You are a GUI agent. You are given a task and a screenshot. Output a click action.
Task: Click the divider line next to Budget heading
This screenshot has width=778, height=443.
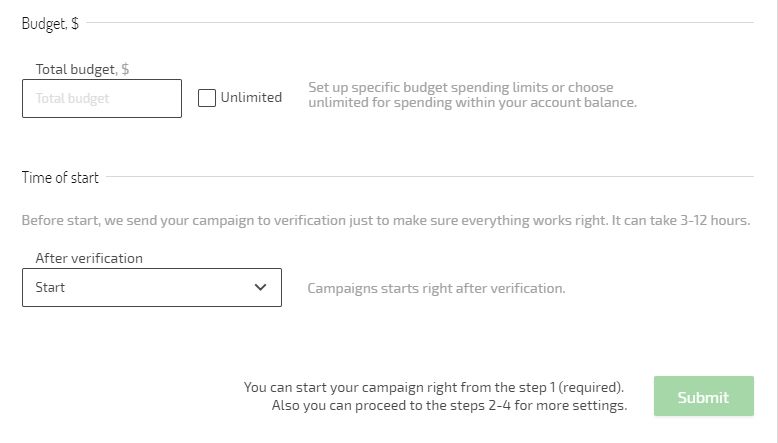pyautogui.click(x=420, y=22)
